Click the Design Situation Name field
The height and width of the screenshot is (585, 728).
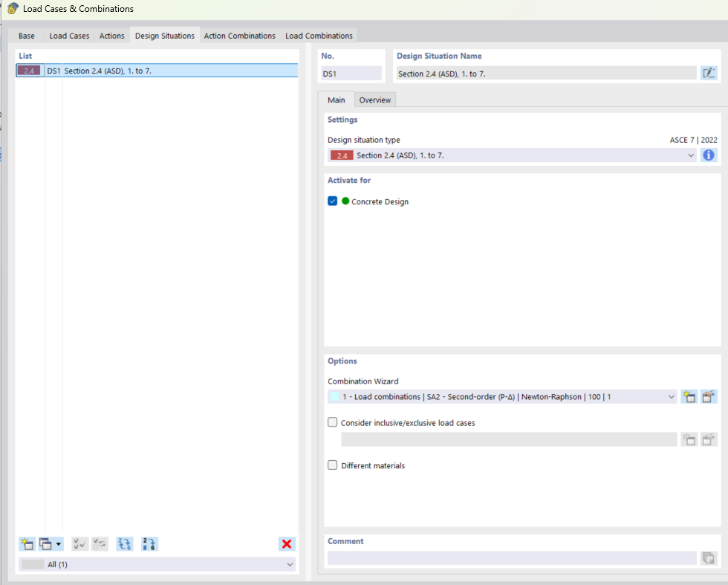[546, 74]
